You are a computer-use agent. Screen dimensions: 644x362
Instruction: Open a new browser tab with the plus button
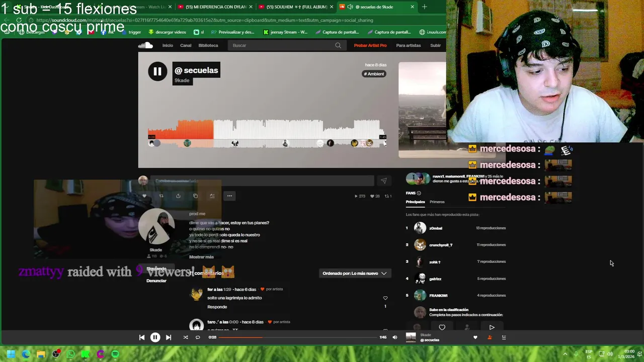(424, 7)
